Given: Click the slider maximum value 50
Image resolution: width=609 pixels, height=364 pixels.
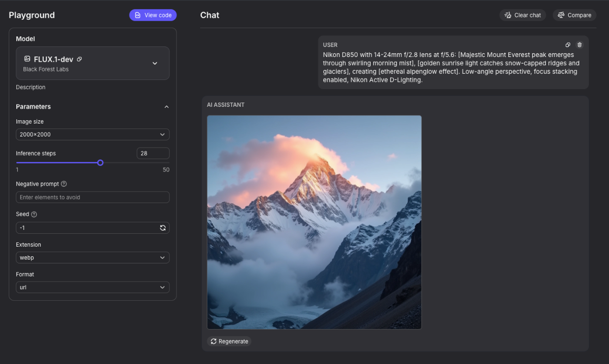Looking at the screenshot, I should tap(166, 170).
